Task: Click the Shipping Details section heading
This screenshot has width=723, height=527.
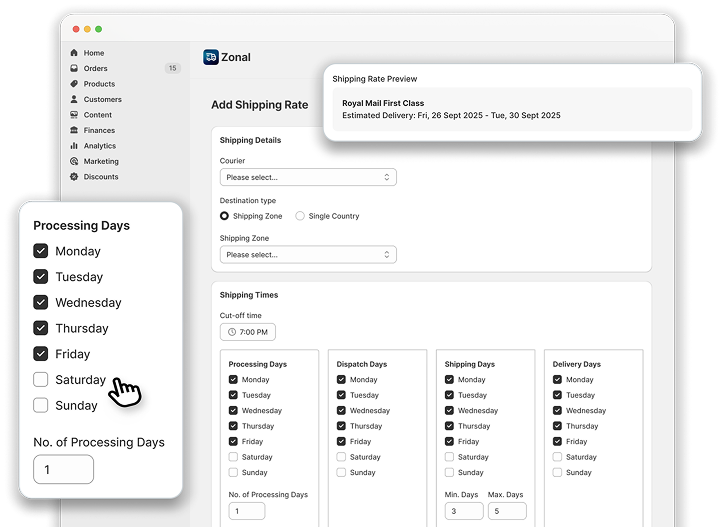Action: (250, 140)
